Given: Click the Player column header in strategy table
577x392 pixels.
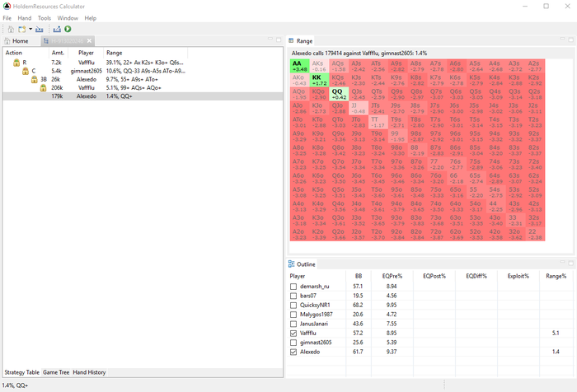Looking at the screenshot, I should tap(86, 53).
